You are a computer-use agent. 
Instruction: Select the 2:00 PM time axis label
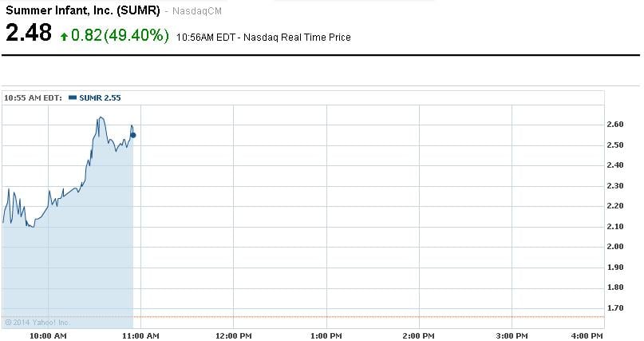point(420,335)
